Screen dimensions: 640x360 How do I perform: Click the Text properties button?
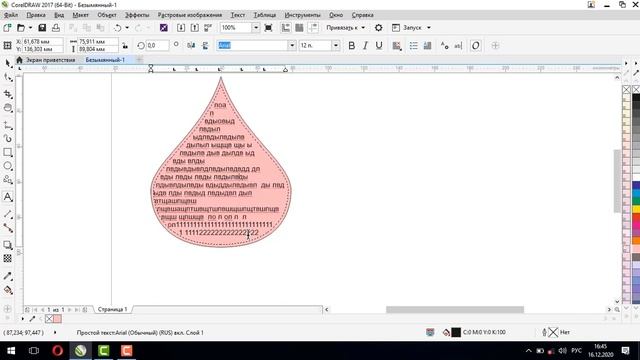click(x=444, y=45)
